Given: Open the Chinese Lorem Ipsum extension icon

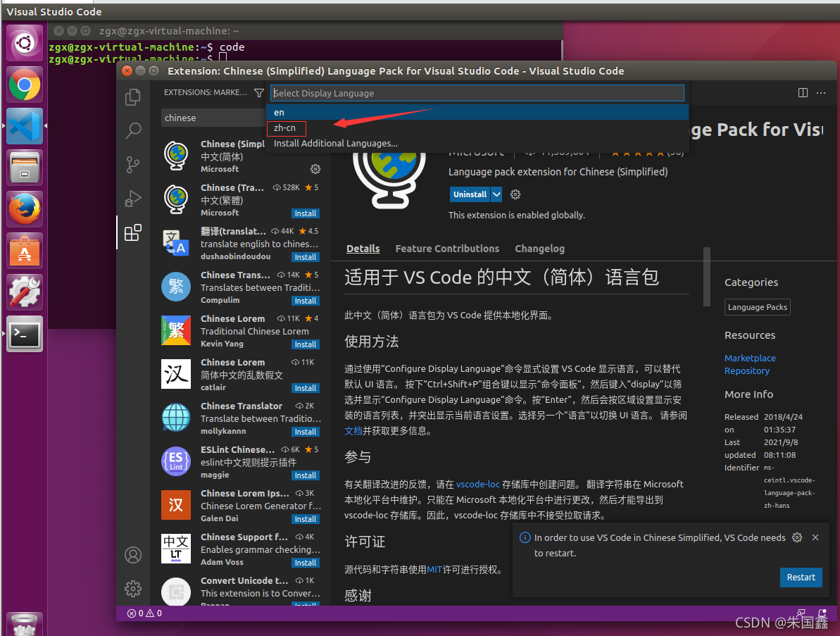Looking at the screenshot, I should pyautogui.click(x=176, y=505).
